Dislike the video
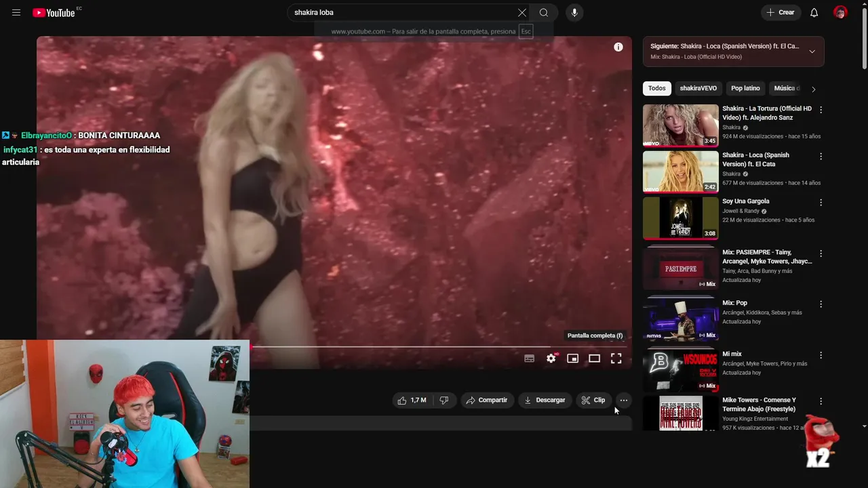The height and width of the screenshot is (488, 868). point(444,401)
